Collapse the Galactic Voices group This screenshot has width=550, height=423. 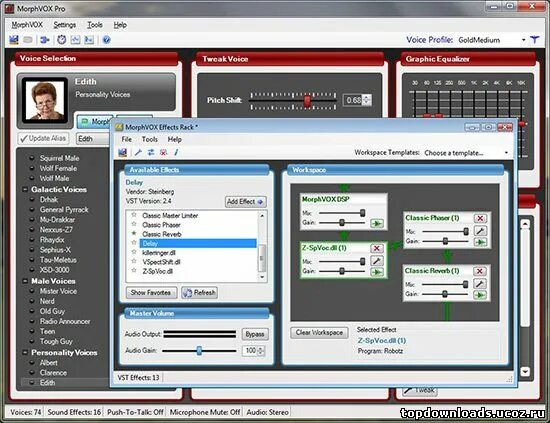[x=25, y=190]
